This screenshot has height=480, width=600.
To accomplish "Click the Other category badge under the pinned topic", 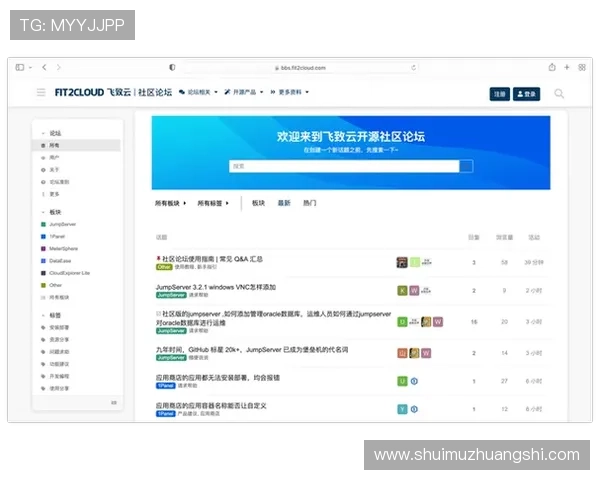I will (x=164, y=267).
